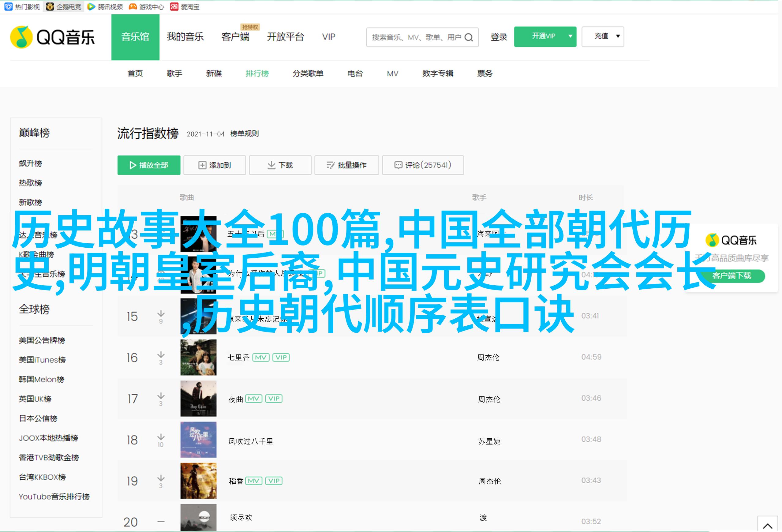Viewport: 782px width, 532px height.
Task: Open song title 须尽欢
Action: pyautogui.click(x=241, y=517)
